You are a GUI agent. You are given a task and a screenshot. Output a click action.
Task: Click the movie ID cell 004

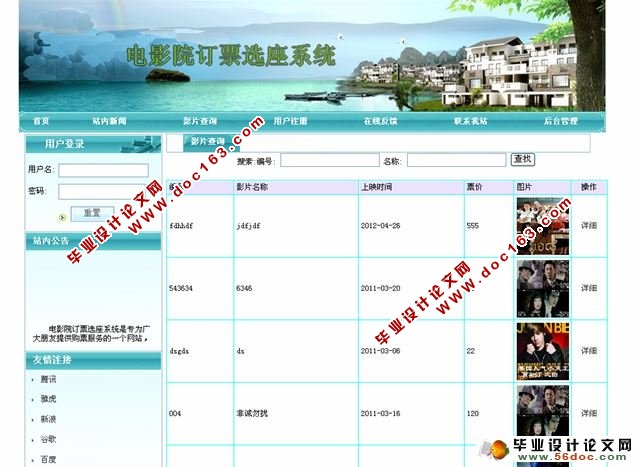click(175, 413)
